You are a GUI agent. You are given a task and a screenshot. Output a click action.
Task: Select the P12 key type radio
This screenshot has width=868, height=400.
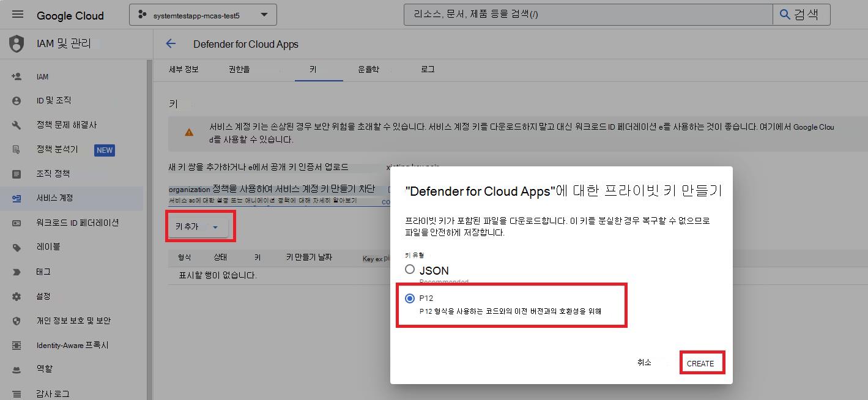410,298
